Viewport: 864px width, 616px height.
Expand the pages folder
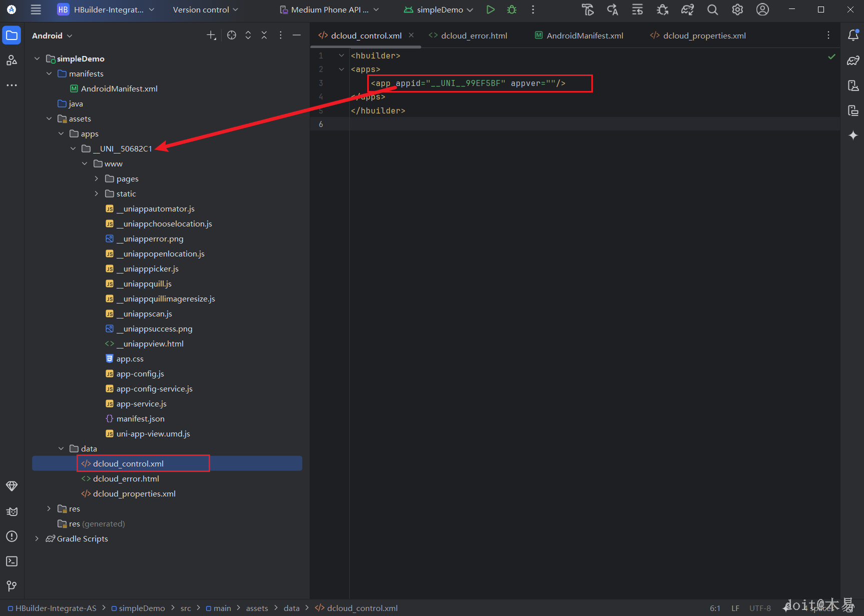[x=97, y=178]
